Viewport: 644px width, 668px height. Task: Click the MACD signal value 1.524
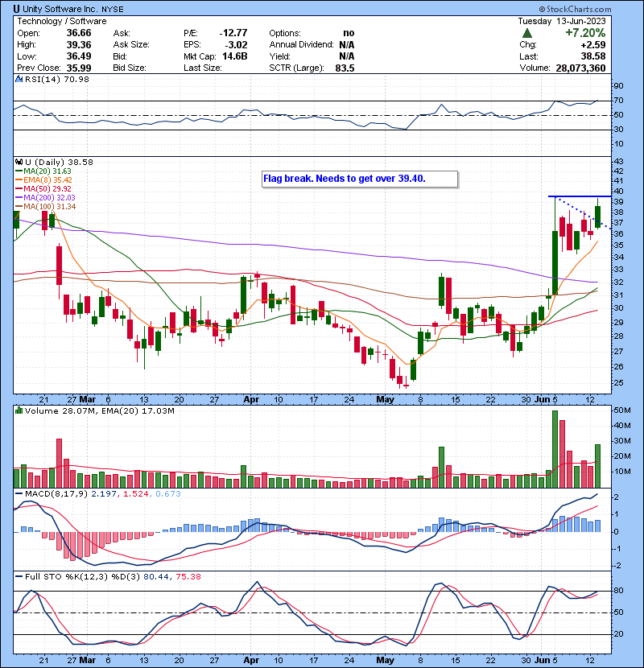pos(135,494)
